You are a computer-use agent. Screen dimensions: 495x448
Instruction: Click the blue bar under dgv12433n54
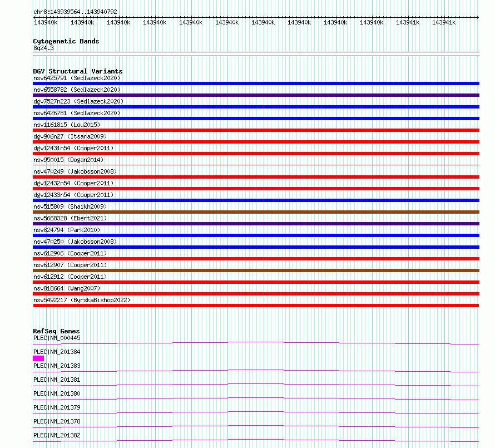point(256,200)
